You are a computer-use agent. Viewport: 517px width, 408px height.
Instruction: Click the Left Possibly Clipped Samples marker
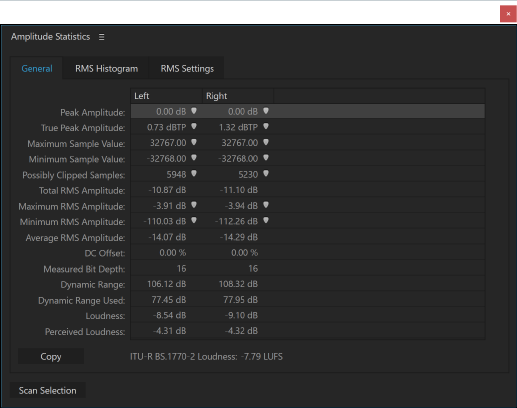[x=194, y=174]
